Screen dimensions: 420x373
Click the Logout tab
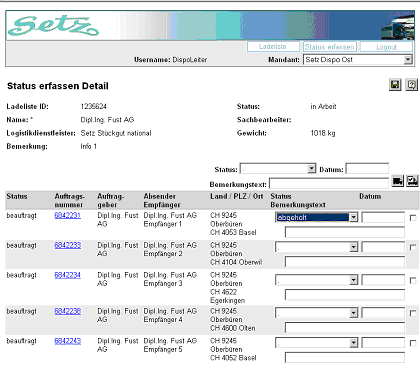pyautogui.click(x=386, y=47)
